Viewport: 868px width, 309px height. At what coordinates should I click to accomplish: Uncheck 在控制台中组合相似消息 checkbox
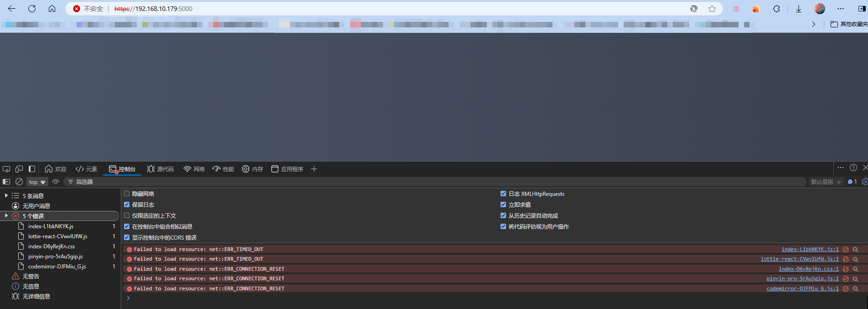(127, 226)
